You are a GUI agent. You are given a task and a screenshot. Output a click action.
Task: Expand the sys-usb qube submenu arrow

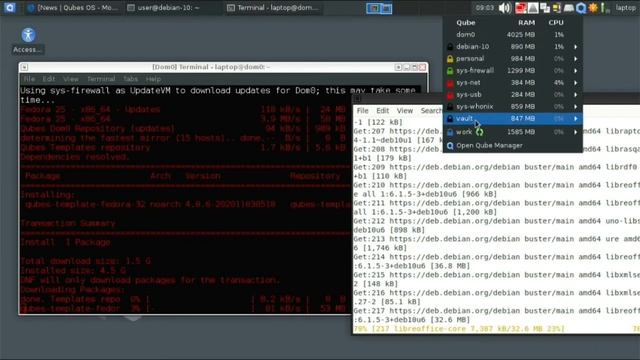click(x=576, y=95)
